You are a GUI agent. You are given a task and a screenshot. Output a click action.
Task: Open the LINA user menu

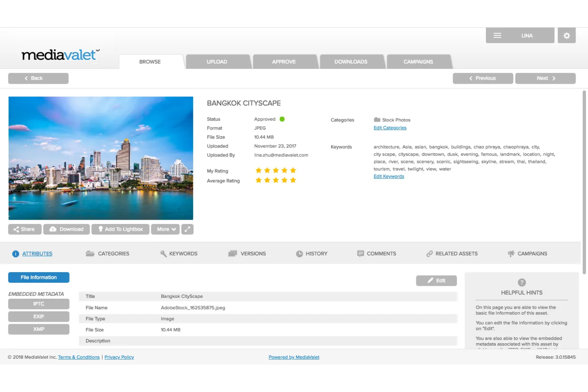click(520, 36)
